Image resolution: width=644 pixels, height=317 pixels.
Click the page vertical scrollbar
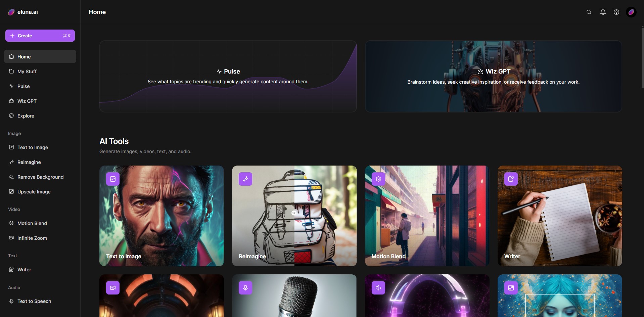click(x=643, y=57)
